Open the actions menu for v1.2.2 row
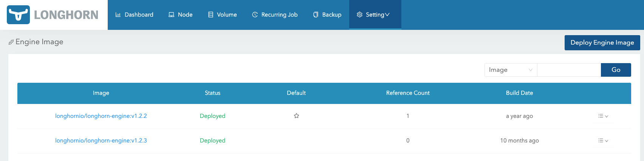644x161 pixels. [603, 116]
